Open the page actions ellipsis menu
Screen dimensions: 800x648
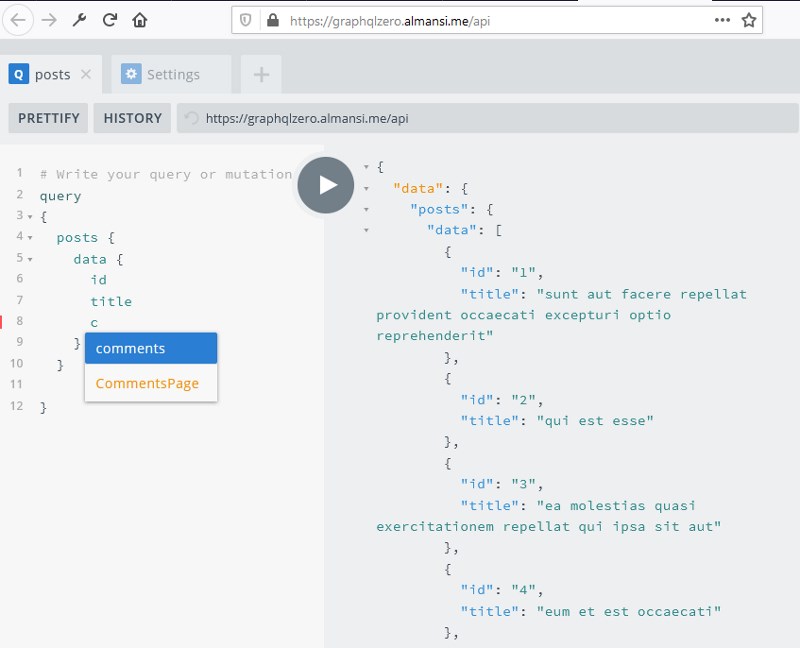722,20
